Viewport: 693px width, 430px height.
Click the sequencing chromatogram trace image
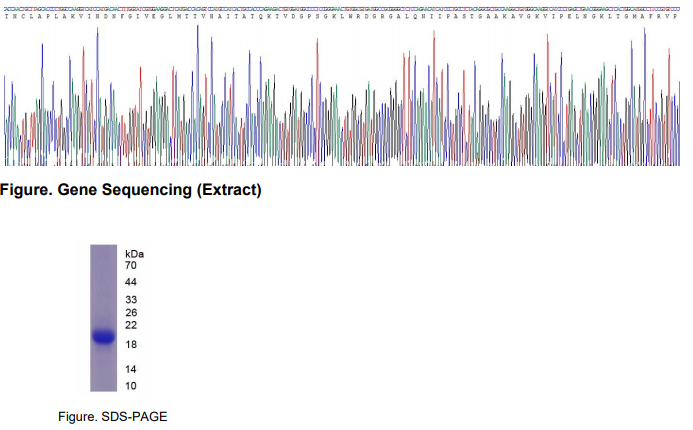coord(342,94)
